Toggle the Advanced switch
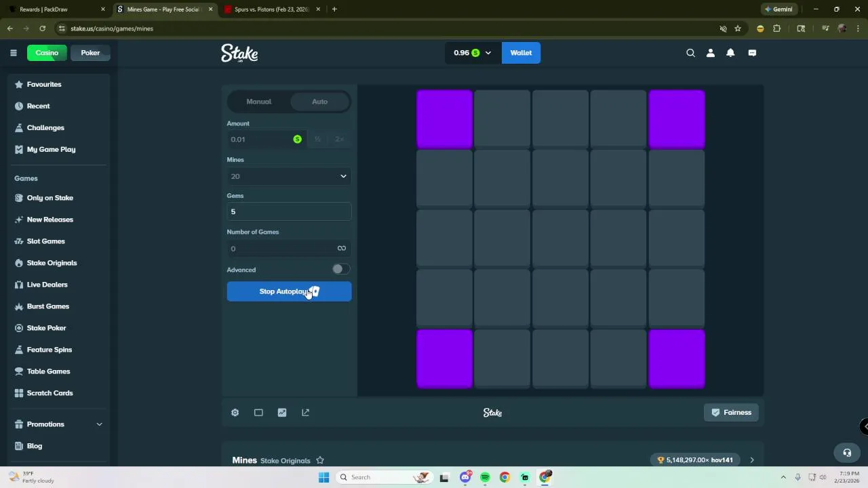The height and width of the screenshot is (488, 868). coord(340,270)
